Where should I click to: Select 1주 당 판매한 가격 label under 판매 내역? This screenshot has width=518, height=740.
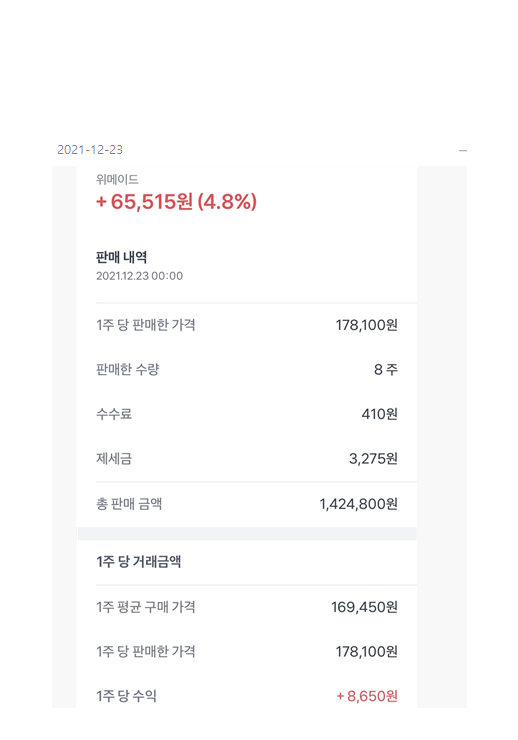tap(146, 325)
